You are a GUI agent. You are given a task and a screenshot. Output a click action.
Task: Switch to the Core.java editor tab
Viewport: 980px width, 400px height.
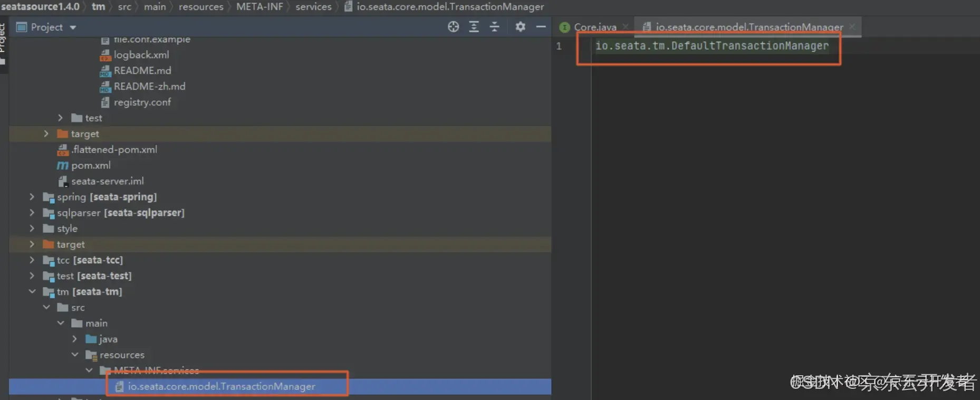coord(595,27)
